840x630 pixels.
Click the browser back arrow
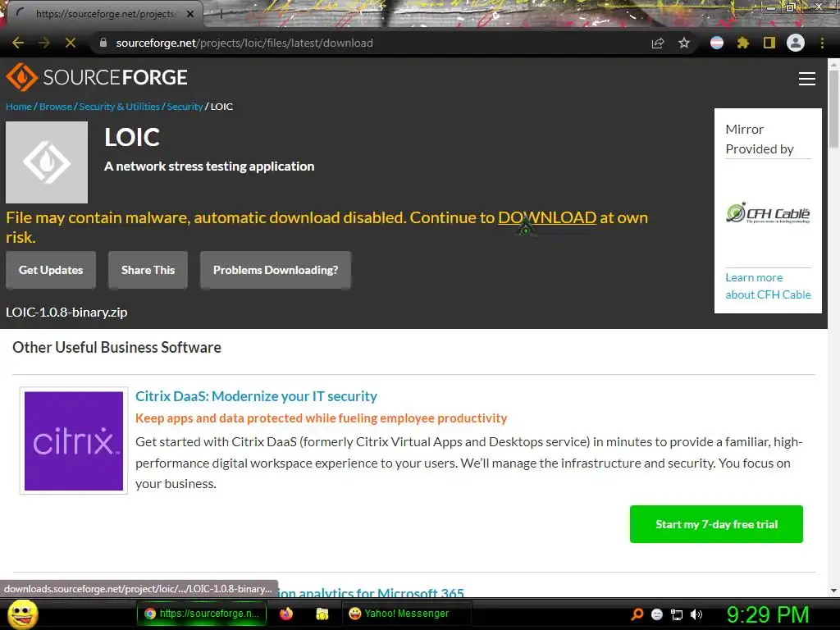[18, 43]
